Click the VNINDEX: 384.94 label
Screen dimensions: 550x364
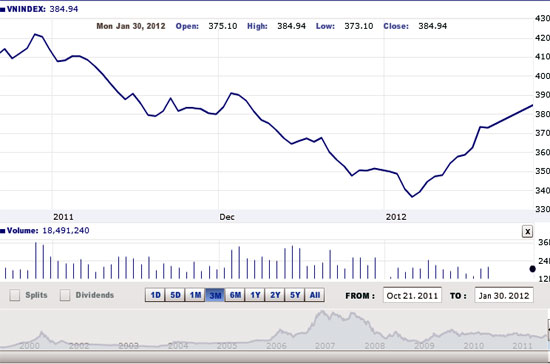pyautogui.click(x=42, y=9)
